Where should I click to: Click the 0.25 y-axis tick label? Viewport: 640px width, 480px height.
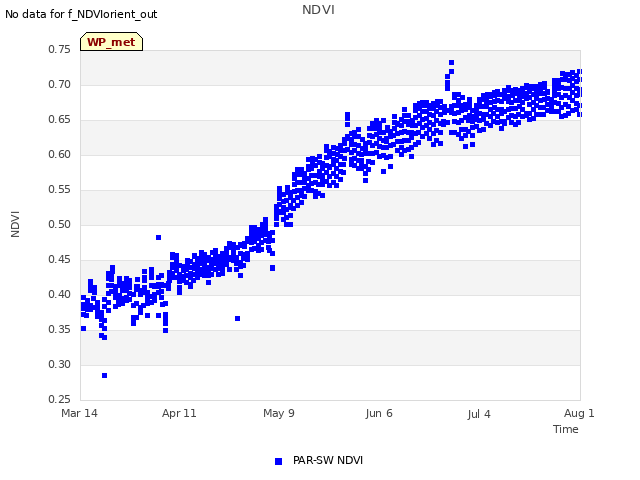click(x=60, y=399)
